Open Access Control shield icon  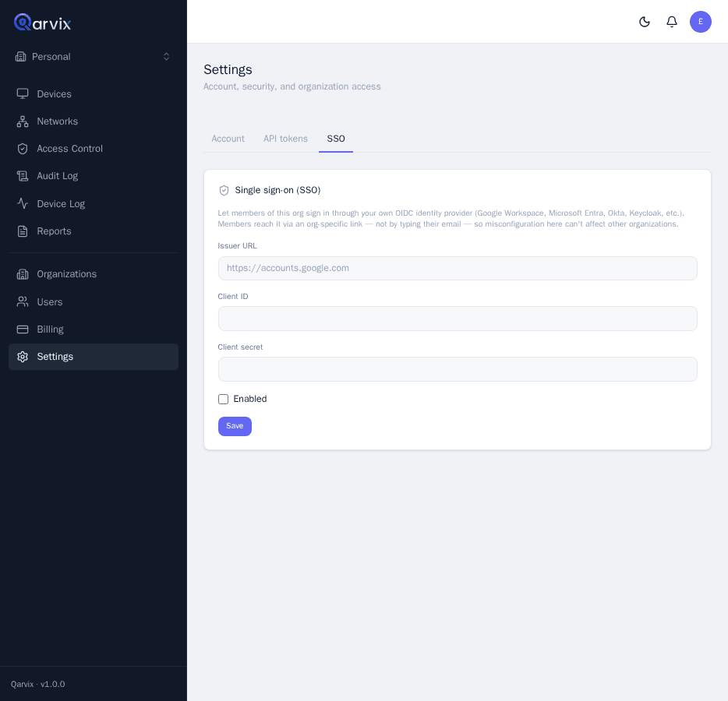point(23,149)
